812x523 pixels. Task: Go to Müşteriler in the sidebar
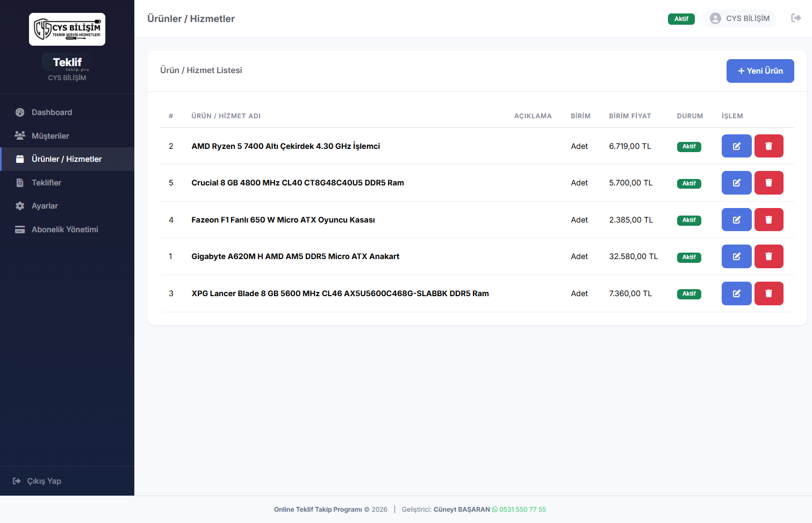pyautogui.click(x=67, y=136)
